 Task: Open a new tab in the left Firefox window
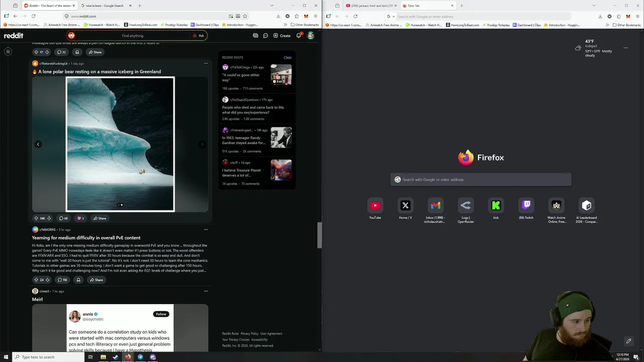139,6
